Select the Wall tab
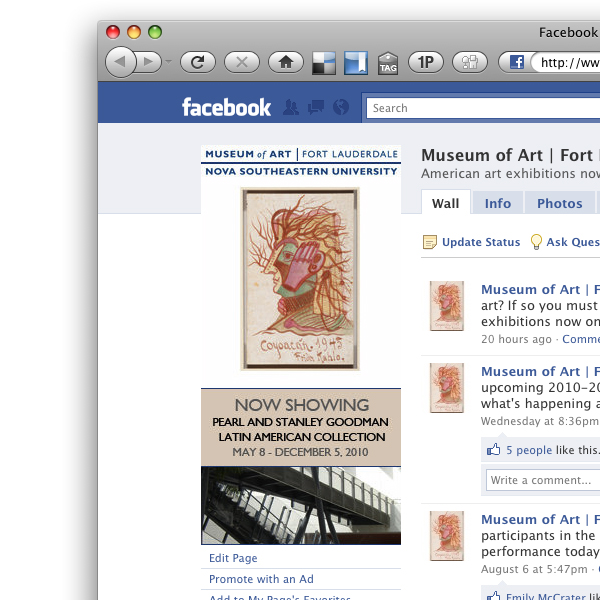 pyautogui.click(x=446, y=202)
